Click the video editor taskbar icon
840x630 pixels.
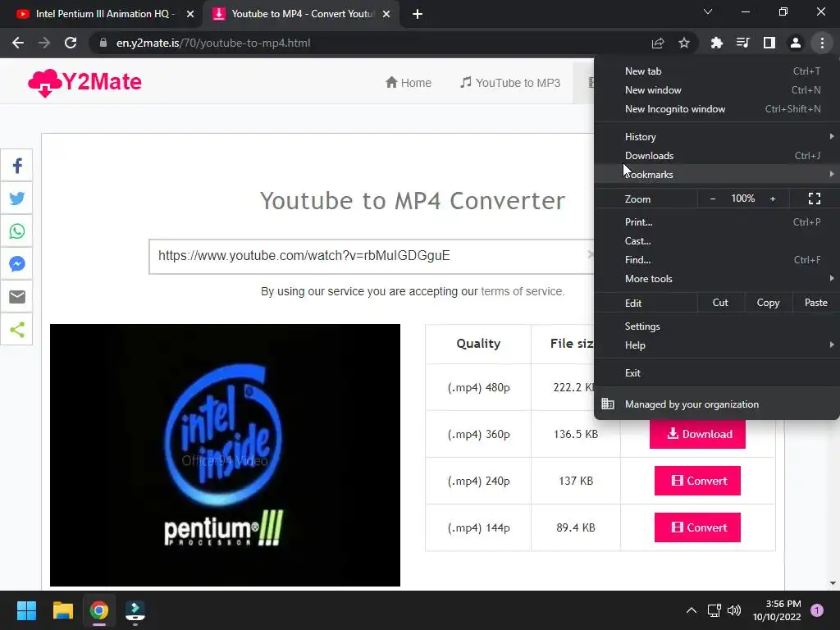(135, 610)
